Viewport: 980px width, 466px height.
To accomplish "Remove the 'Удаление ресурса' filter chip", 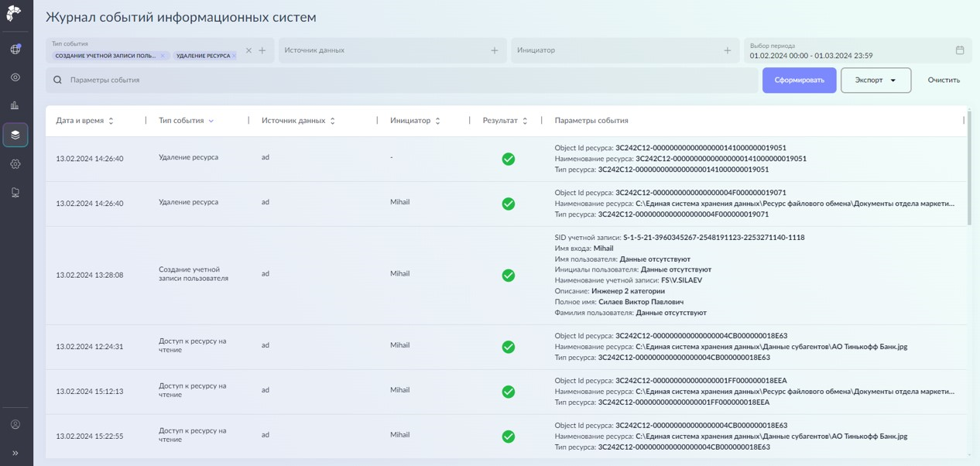I will pos(234,56).
